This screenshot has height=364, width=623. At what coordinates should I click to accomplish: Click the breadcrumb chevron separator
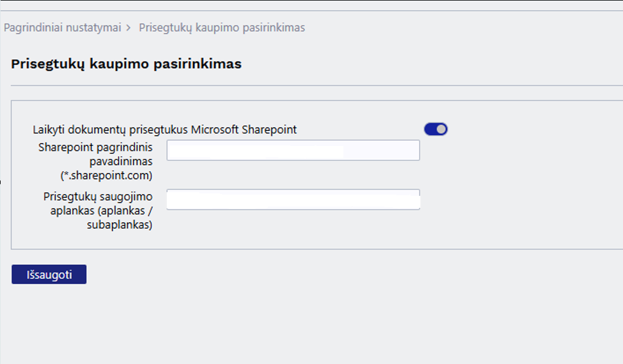tap(129, 28)
